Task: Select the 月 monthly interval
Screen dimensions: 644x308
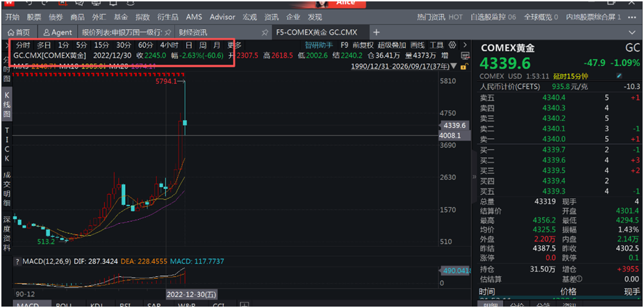Action: (x=217, y=45)
